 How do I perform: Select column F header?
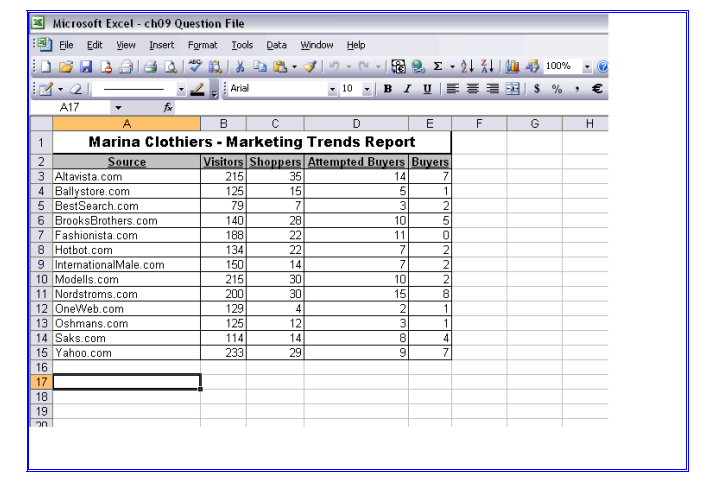tap(479, 124)
